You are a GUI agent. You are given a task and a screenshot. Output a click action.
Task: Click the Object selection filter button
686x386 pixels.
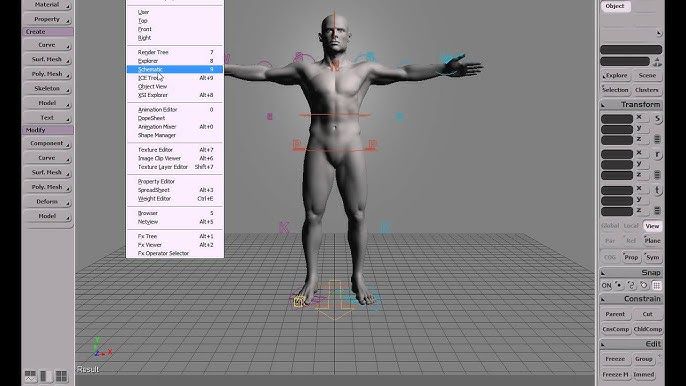tap(615, 6)
